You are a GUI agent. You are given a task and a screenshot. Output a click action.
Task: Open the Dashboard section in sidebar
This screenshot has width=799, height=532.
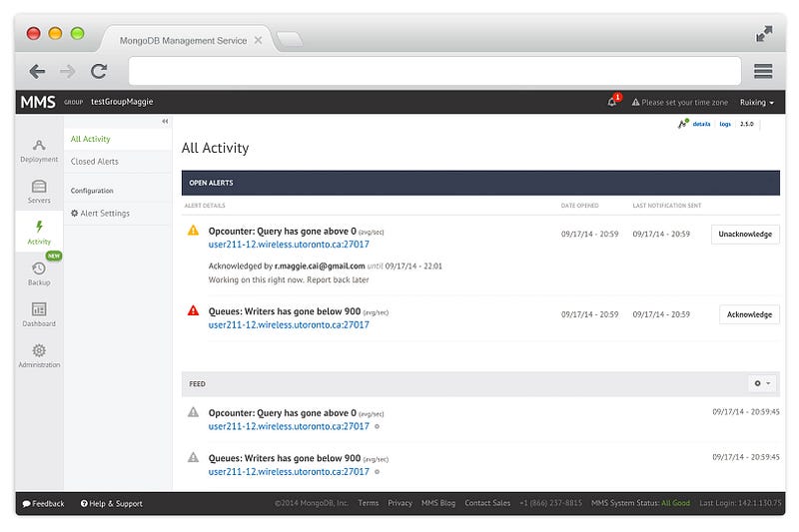39,314
